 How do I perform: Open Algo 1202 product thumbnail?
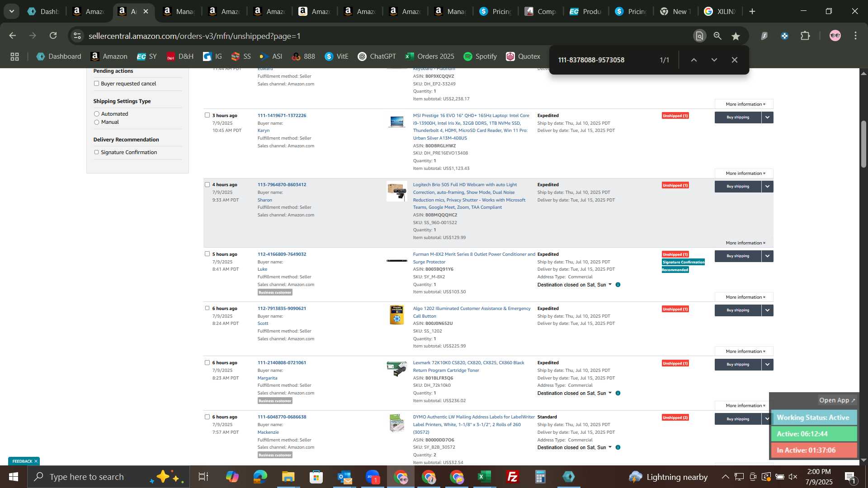pyautogui.click(x=396, y=315)
